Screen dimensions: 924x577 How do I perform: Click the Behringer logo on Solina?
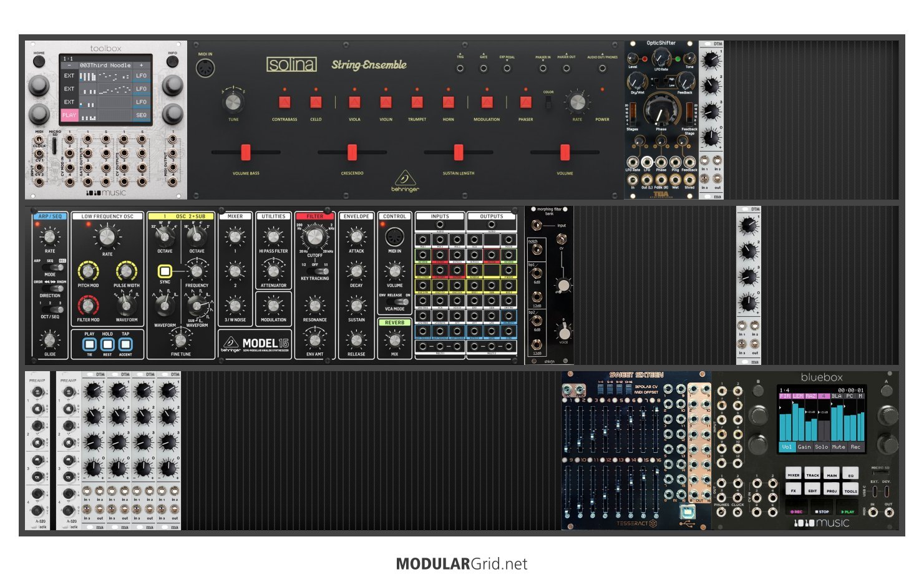[405, 182]
